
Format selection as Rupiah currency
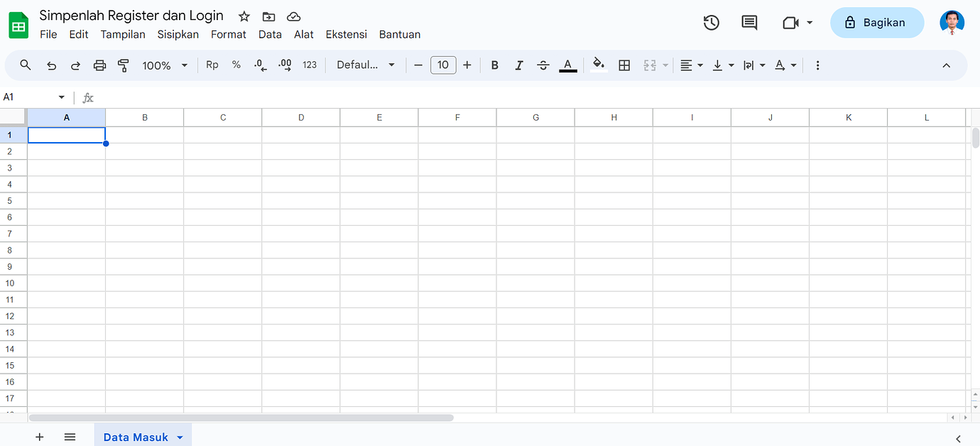pyautogui.click(x=212, y=65)
